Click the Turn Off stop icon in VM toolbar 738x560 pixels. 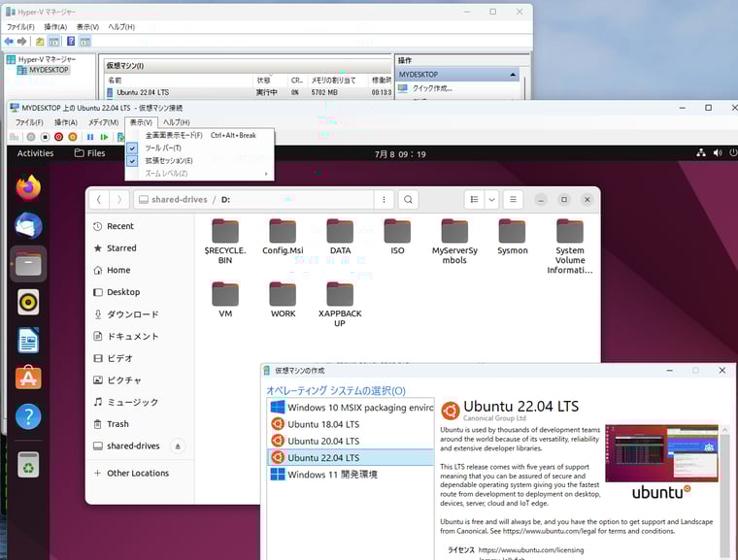tap(45, 137)
